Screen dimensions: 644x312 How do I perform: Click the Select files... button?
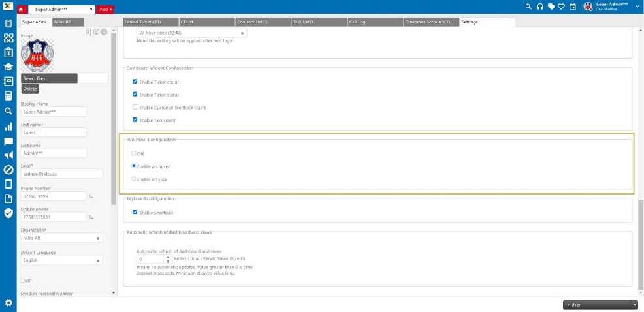[x=49, y=78]
